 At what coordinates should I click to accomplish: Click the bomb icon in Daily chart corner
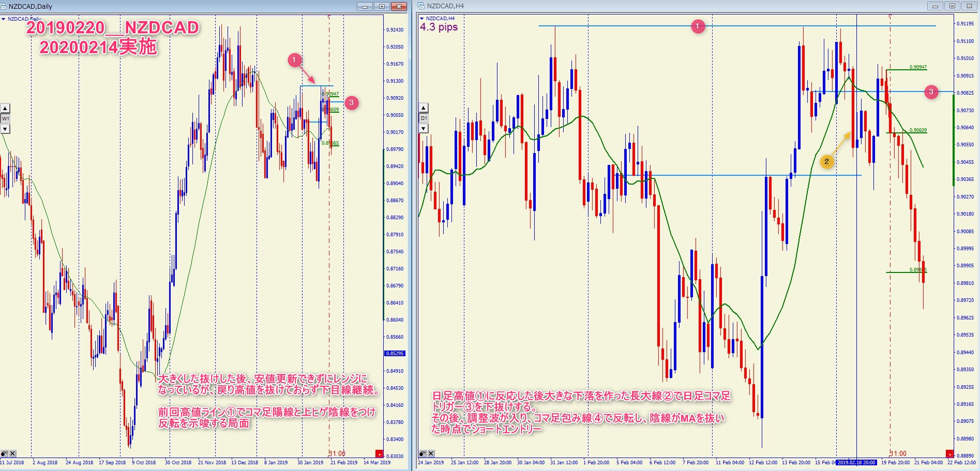pos(4,453)
